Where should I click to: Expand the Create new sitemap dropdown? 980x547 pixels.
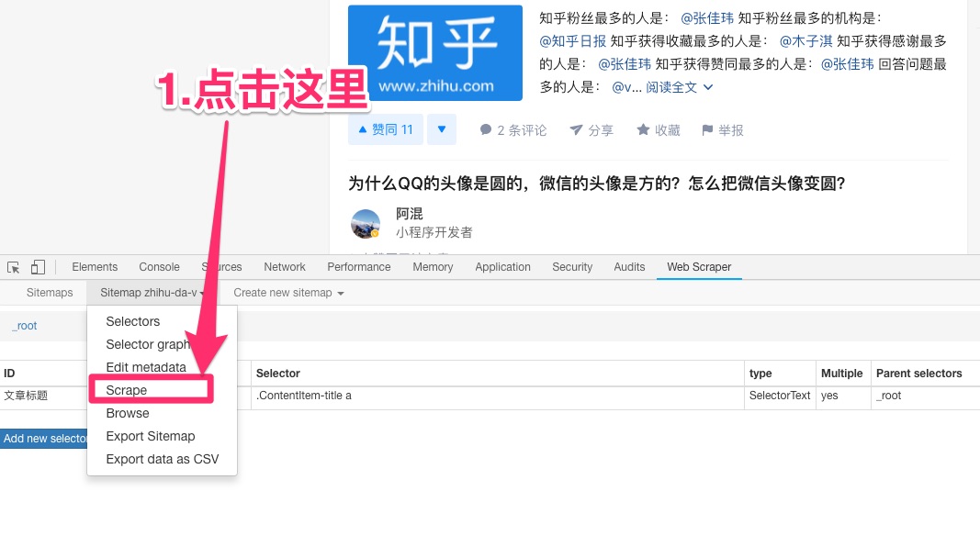[x=288, y=292]
